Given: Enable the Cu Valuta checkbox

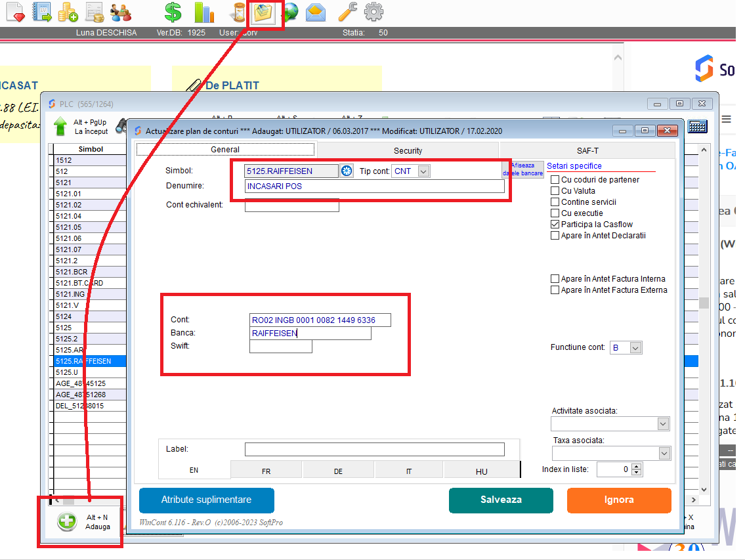Looking at the screenshot, I should point(555,191).
